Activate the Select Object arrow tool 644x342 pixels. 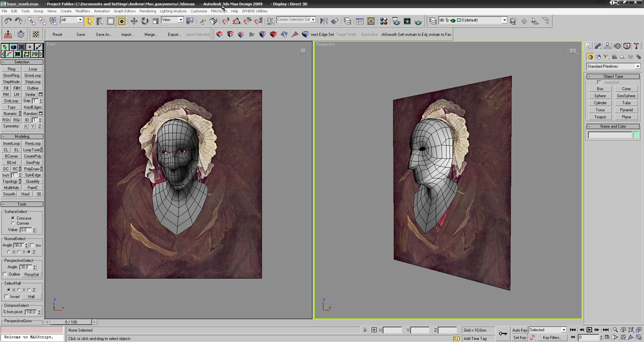point(89,21)
